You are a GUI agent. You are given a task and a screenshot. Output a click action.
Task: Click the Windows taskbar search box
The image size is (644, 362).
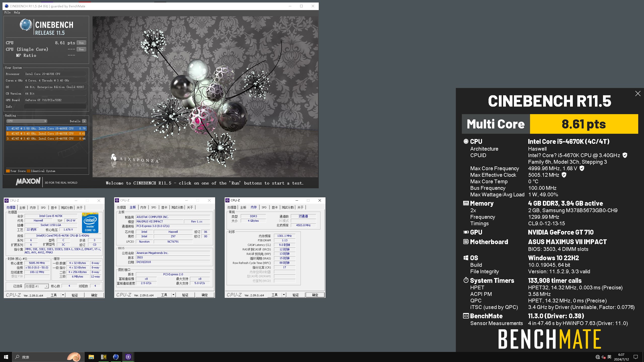(x=48, y=357)
